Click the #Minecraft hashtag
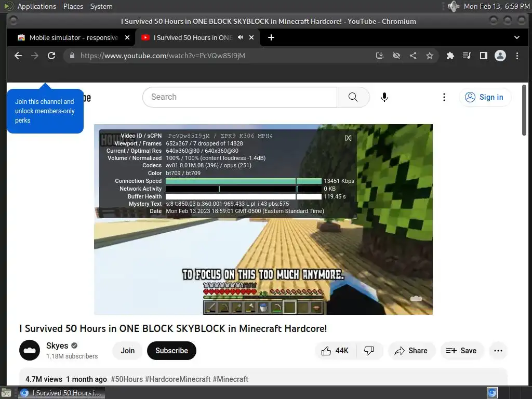Image resolution: width=532 pixels, height=399 pixels. point(230,379)
